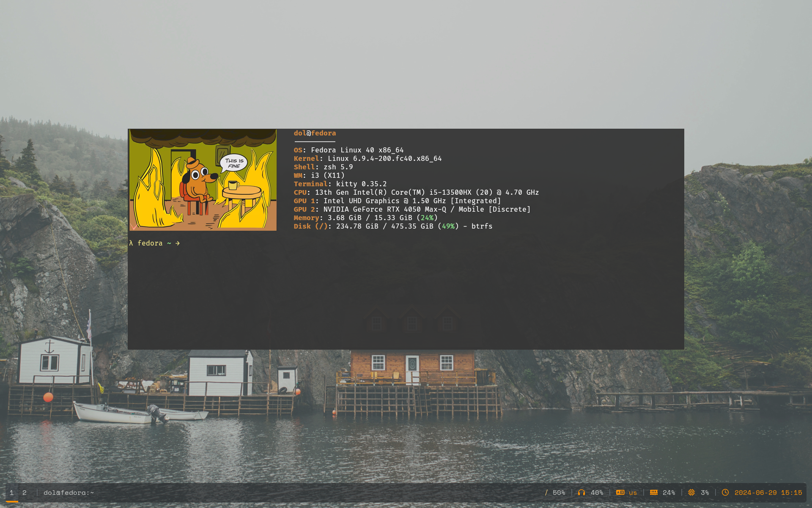
Task: Click the green 49% disk percentage text
Action: [x=448, y=226]
